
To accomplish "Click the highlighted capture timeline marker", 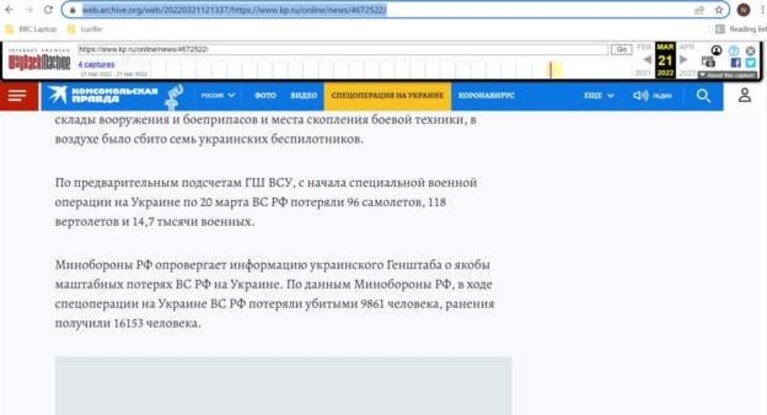I will coord(551,69).
